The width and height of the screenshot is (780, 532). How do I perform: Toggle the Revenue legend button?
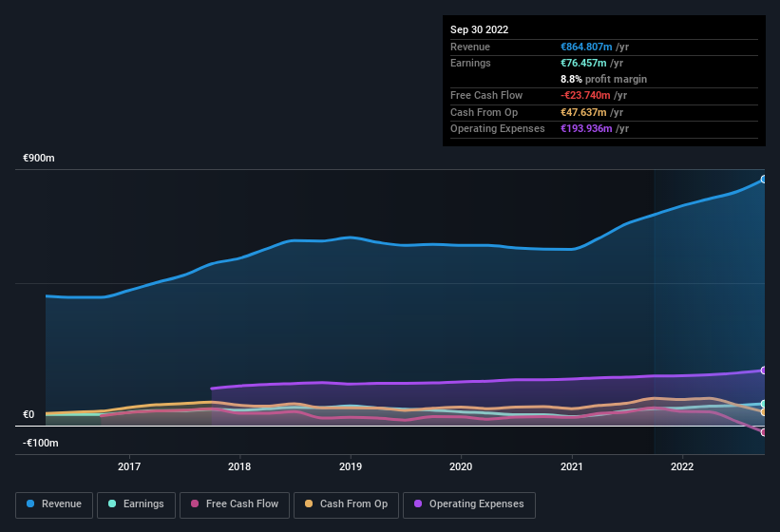54,504
